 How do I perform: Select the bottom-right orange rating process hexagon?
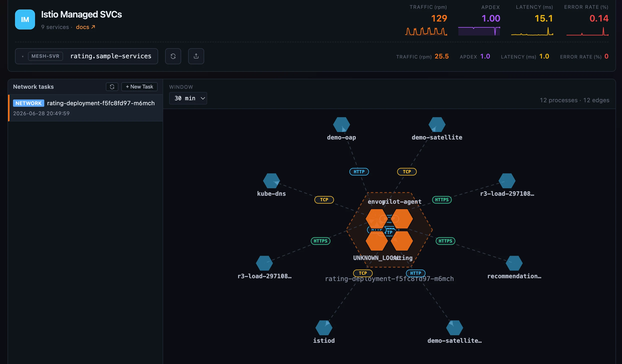coord(402,241)
